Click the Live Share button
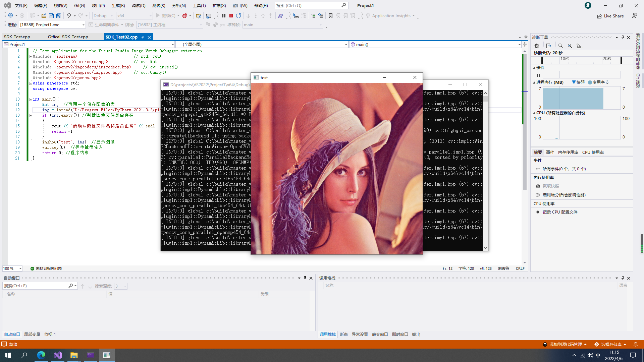 (610, 16)
